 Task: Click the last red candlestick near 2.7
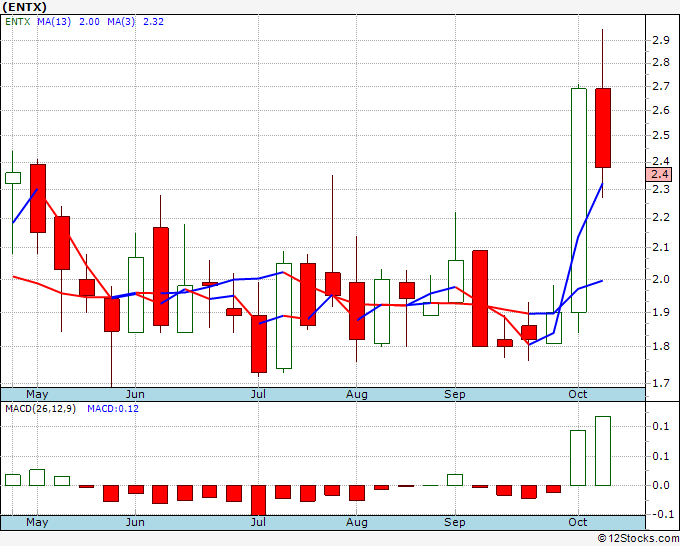[x=603, y=128]
